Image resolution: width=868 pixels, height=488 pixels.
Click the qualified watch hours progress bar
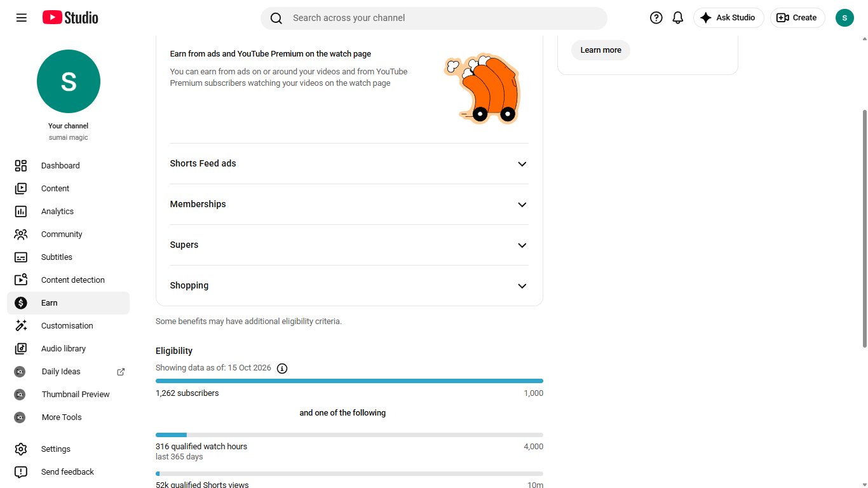349,435
